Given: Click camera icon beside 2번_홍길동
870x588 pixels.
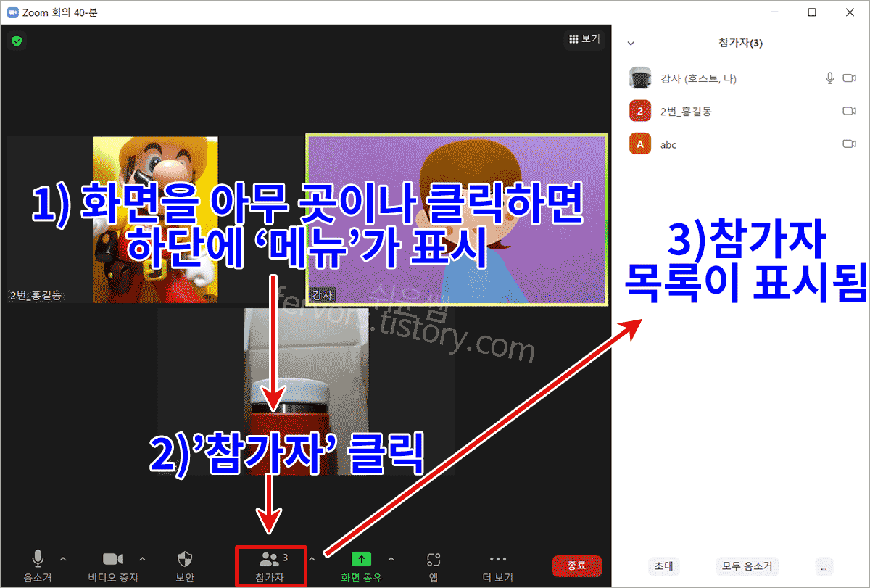Looking at the screenshot, I should click(850, 112).
